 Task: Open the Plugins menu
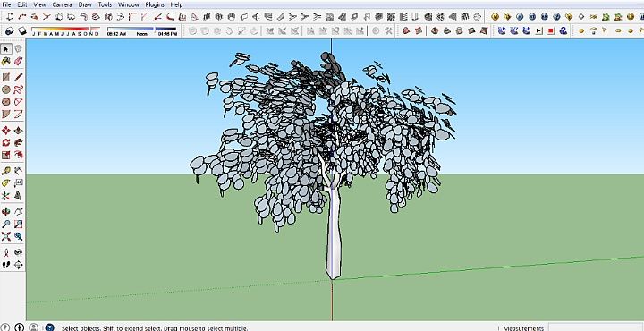(155, 4)
